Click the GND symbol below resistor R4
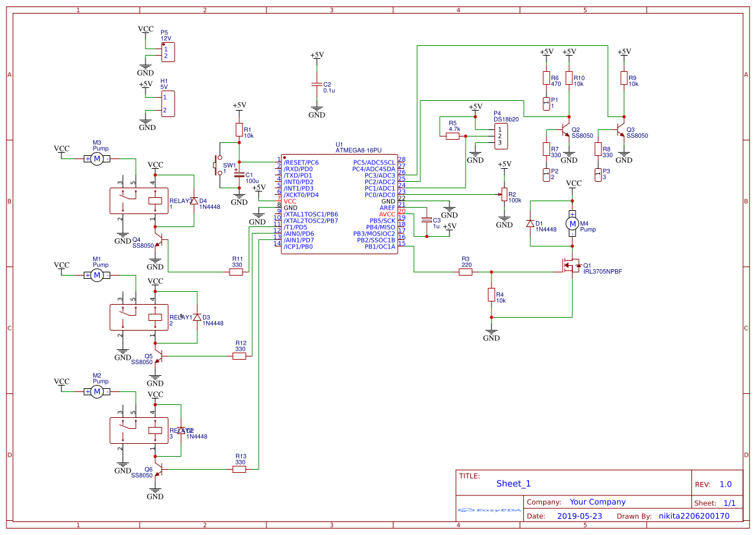 491,335
